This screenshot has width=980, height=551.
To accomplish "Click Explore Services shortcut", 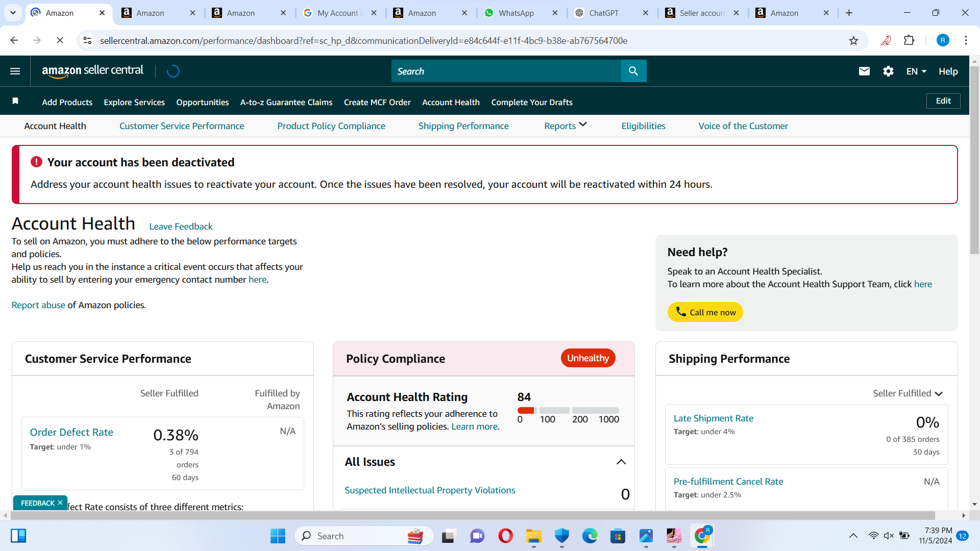I will (134, 102).
